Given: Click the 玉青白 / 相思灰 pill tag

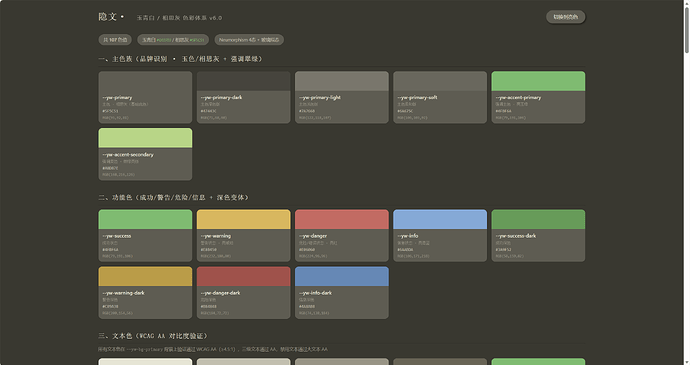Looking at the screenshot, I should (173, 40).
